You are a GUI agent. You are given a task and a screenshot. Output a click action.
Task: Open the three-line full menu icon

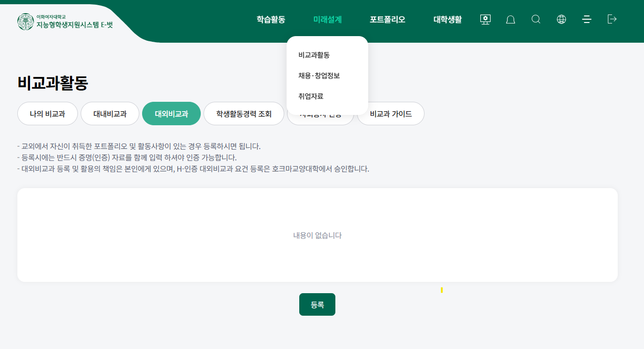tap(586, 19)
